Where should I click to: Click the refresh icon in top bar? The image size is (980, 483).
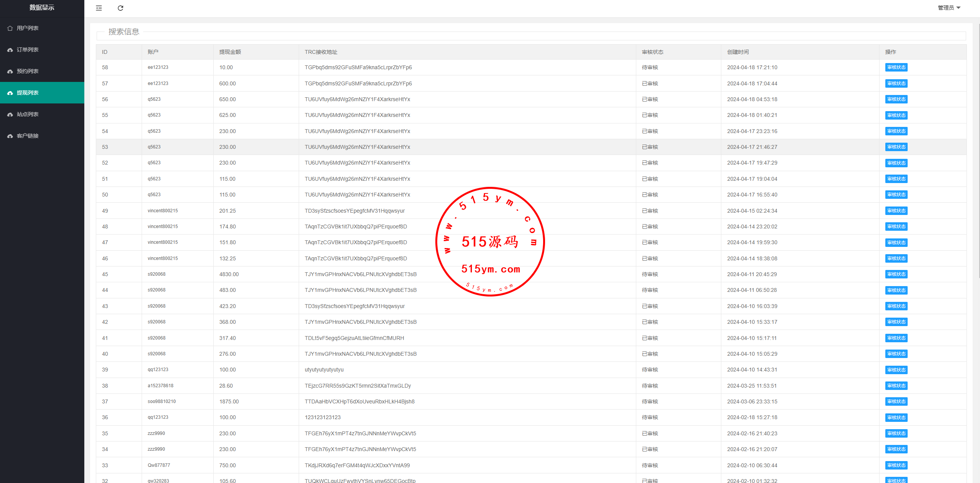coord(120,8)
